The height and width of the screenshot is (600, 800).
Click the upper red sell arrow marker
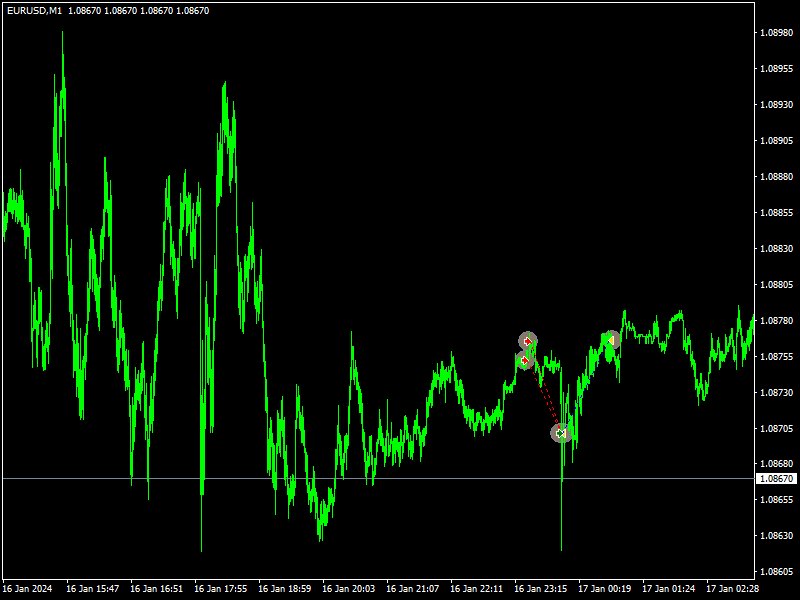click(528, 341)
